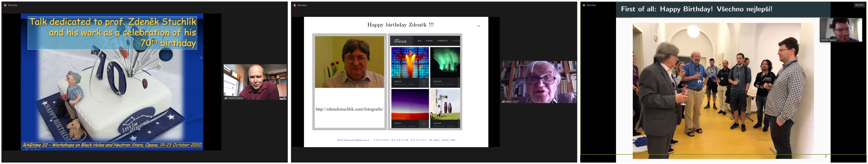Open the BIO menu item on the website
The image size is (868, 164).
[x=420, y=41]
